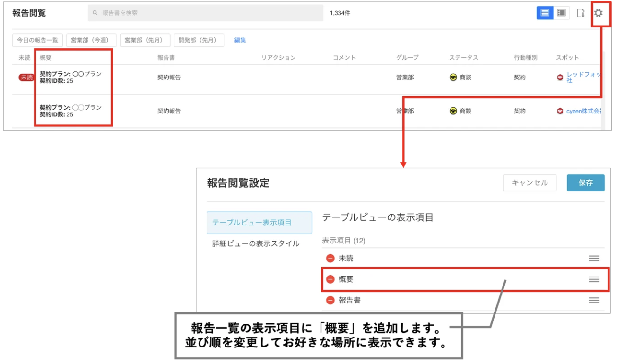Click 契約 action type in second row
This screenshot has width=625, height=364.
[x=520, y=111]
